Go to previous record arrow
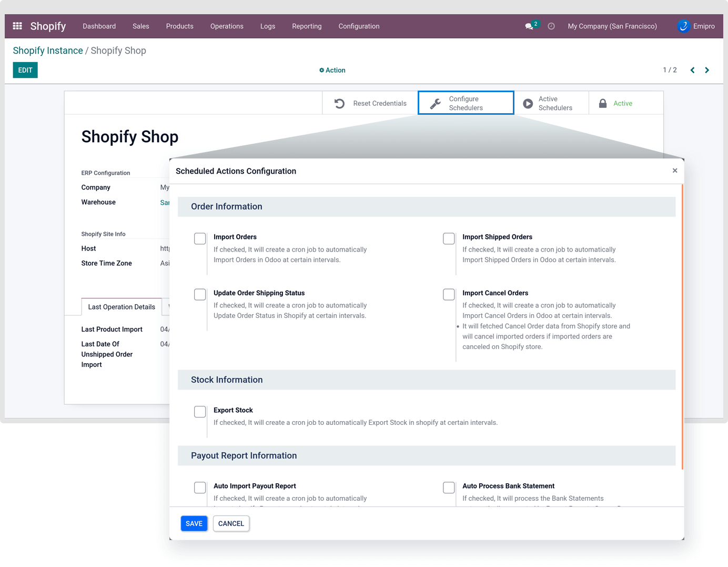The image size is (728, 567). [692, 70]
